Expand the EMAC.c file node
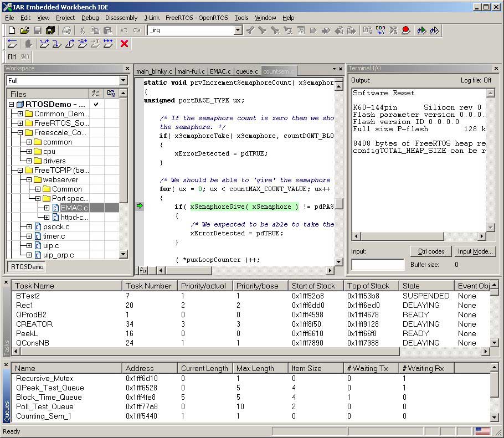 pos(47,208)
